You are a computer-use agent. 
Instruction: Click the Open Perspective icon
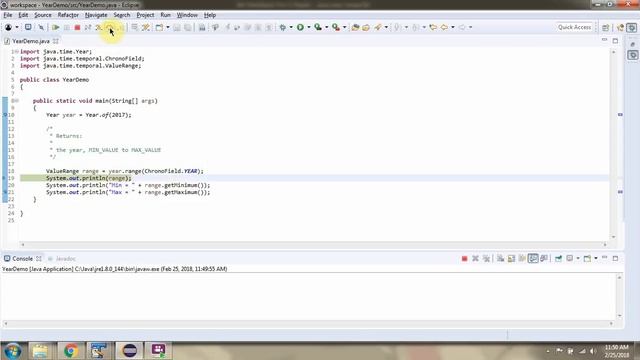[606, 27]
